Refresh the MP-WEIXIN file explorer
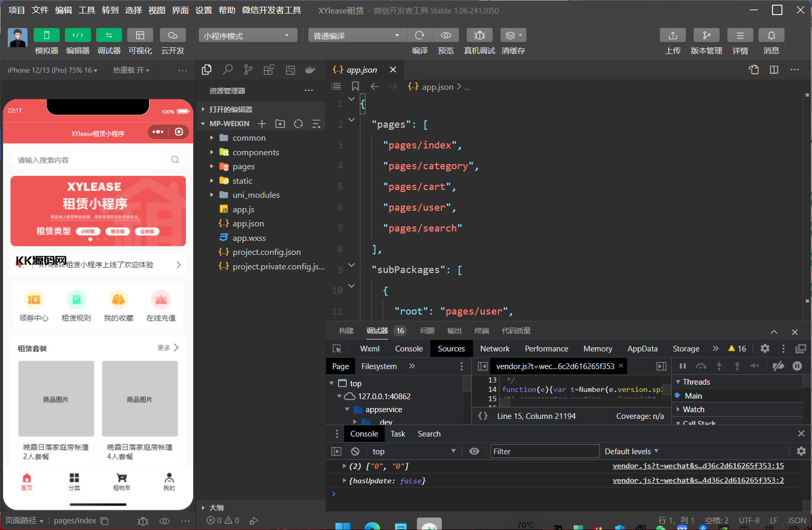 [299, 124]
